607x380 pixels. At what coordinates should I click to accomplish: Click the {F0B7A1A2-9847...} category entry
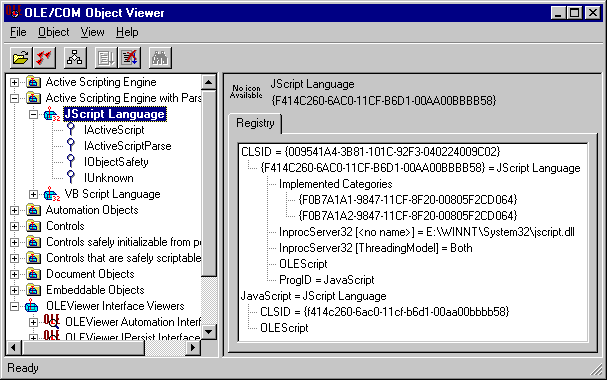[x=408, y=216]
